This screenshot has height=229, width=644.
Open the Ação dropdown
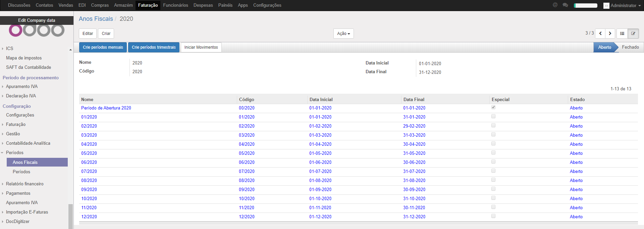click(x=343, y=34)
